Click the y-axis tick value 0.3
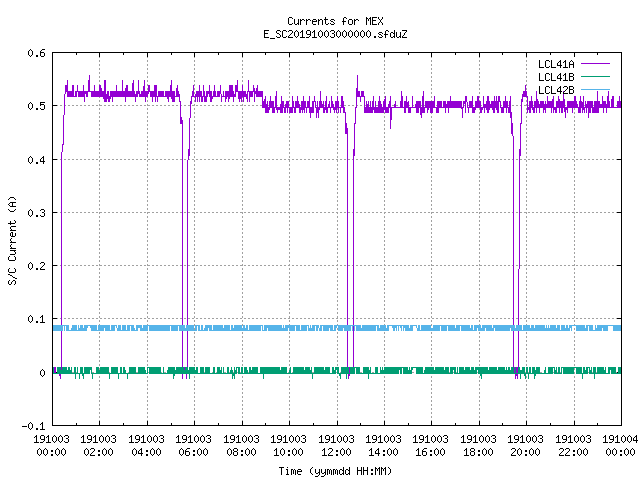The image size is (640, 480). pyautogui.click(x=36, y=213)
